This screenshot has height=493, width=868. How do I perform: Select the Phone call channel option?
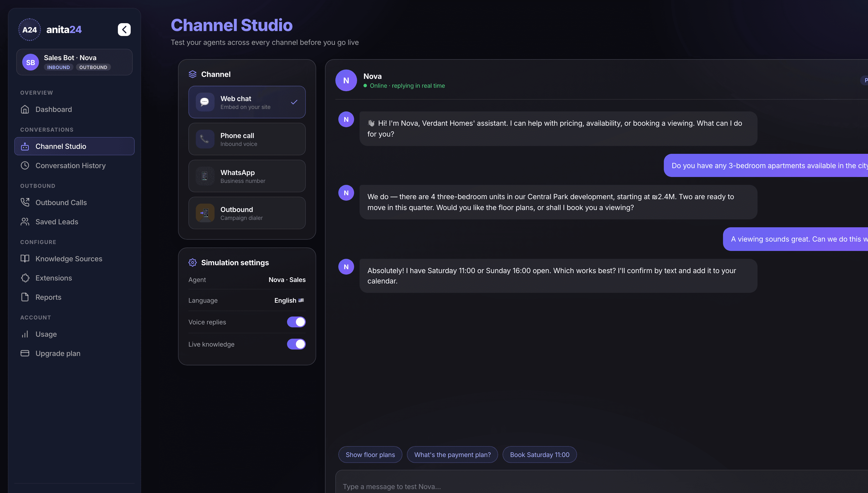click(x=247, y=139)
